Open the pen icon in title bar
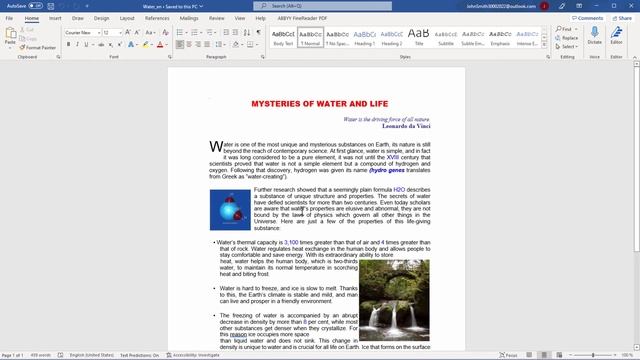The image size is (640, 360). point(562,6)
